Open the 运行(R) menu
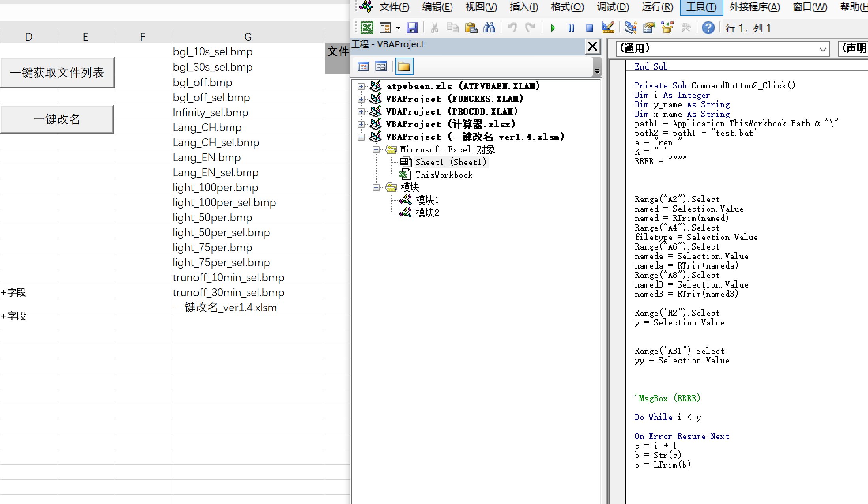Screen dimensions: 868x504 click(x=657, y=7)
